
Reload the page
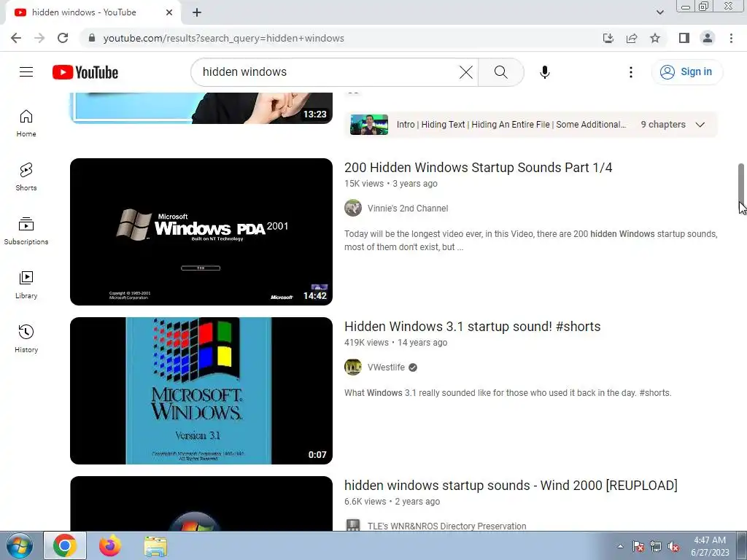[x=63, y=38]
